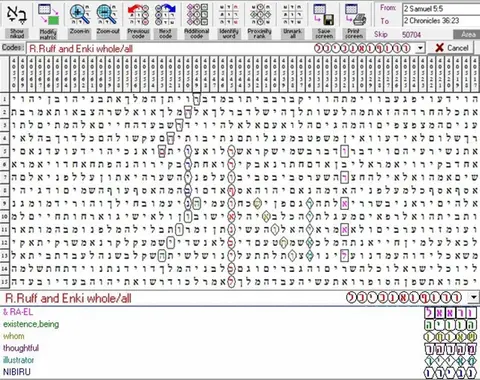
Task: Select the 'NIBIRU' code entry
Action: (17, 372)
